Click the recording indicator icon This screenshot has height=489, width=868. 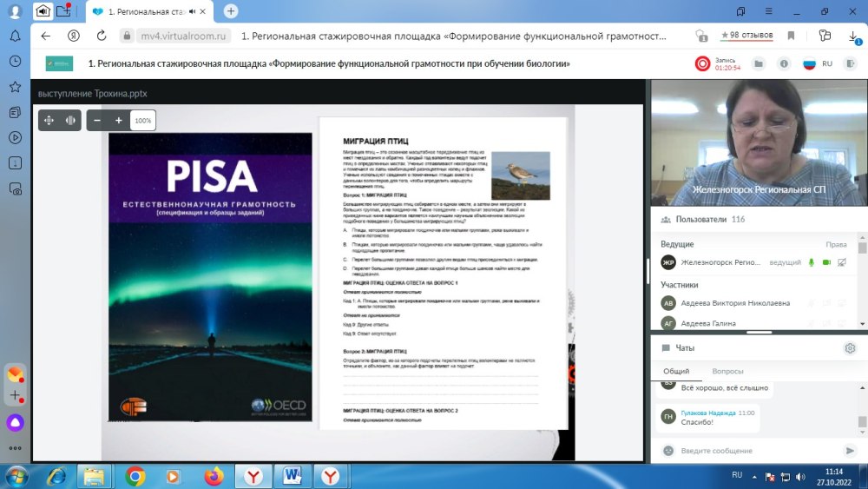(x=702, y=63)
